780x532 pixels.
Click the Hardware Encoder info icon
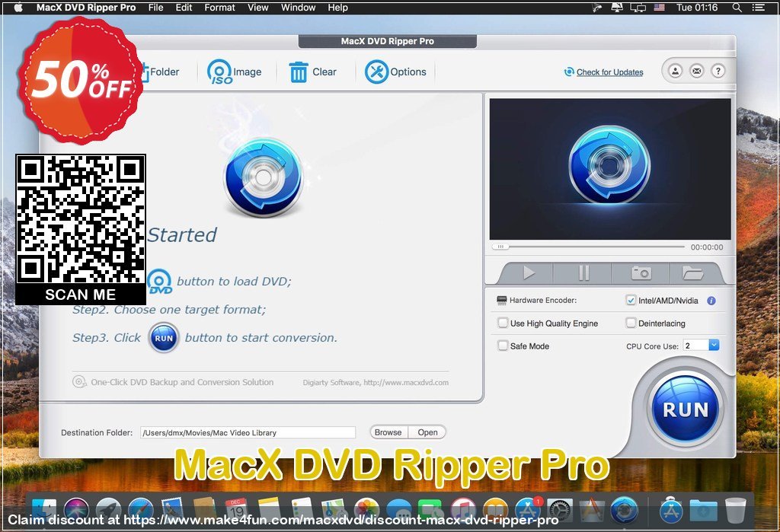[x=711, y=301]
